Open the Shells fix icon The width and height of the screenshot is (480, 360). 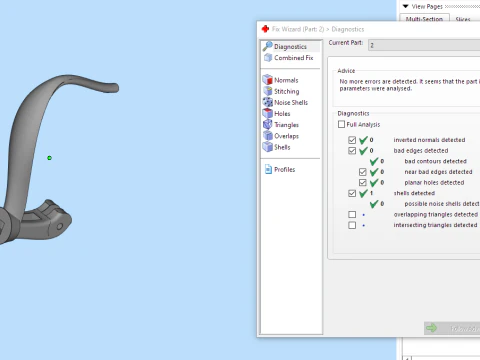[x=267, y=147]
